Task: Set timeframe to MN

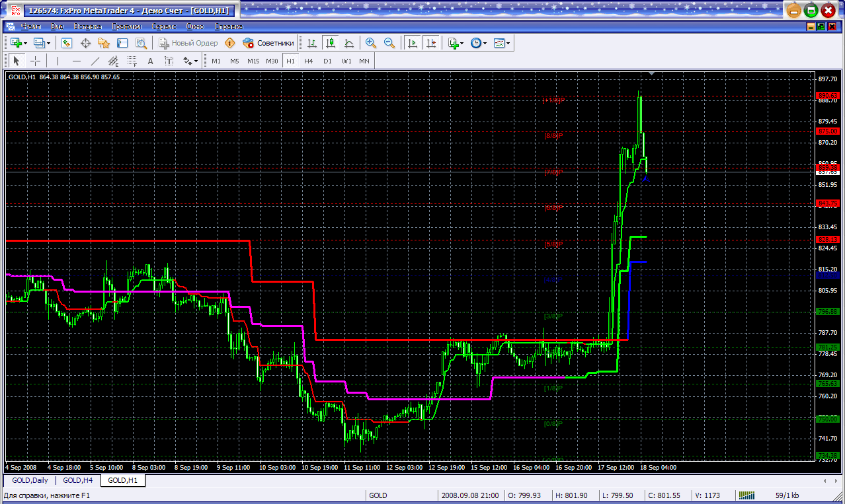Action: coord(364,61)
